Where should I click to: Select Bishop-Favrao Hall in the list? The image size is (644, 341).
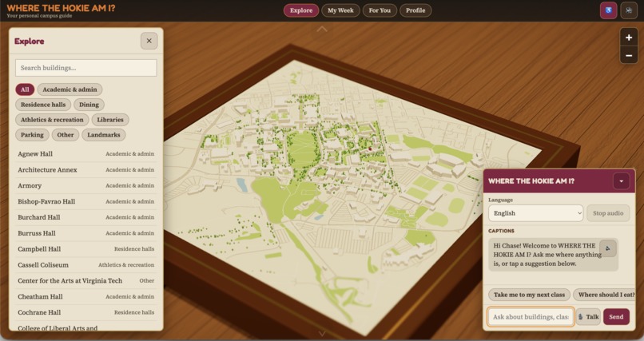click(85, 201)
